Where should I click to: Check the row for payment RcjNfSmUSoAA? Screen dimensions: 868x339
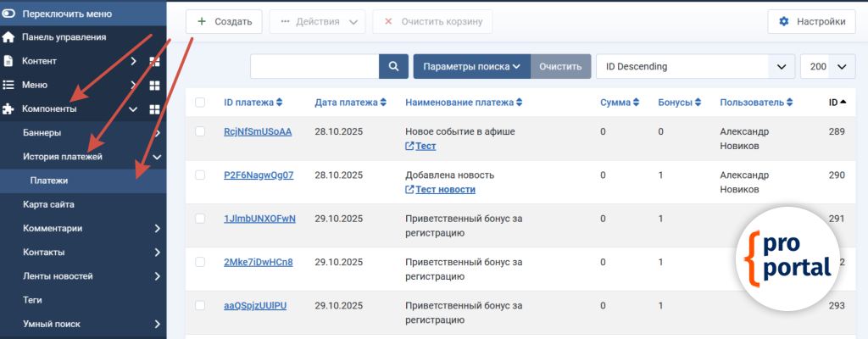(200, 131)
